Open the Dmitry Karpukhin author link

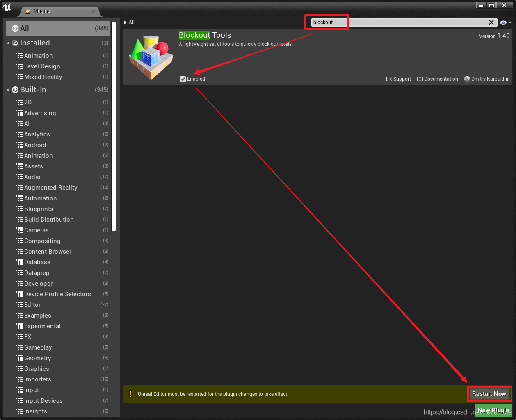tap(490, 79)
